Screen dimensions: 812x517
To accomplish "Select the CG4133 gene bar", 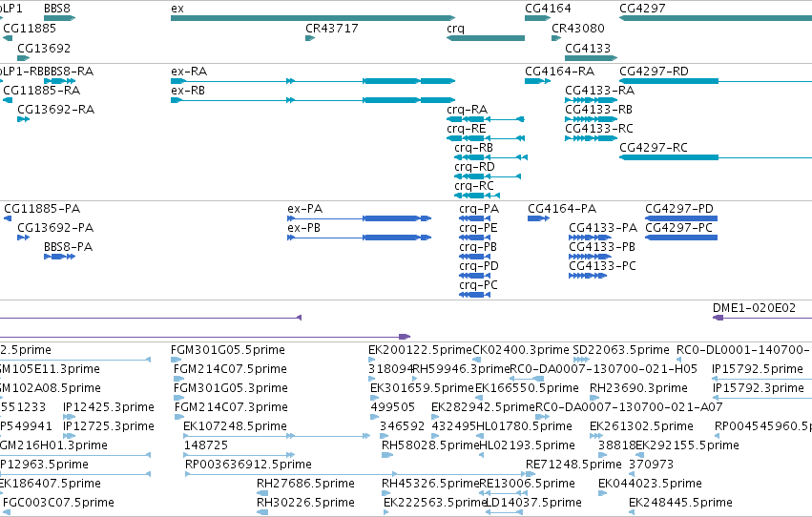I will (592, 58).
